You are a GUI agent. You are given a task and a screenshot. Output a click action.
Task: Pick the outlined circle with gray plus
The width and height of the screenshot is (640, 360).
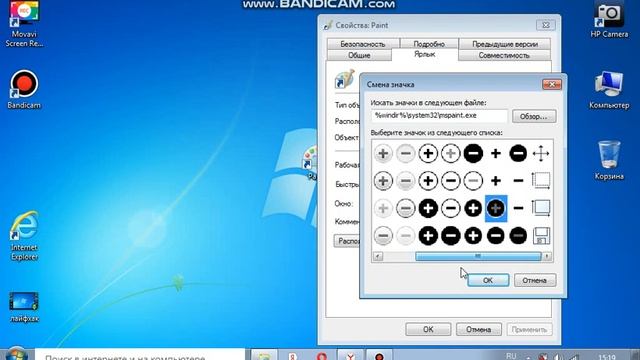click(x=451, y=154)
